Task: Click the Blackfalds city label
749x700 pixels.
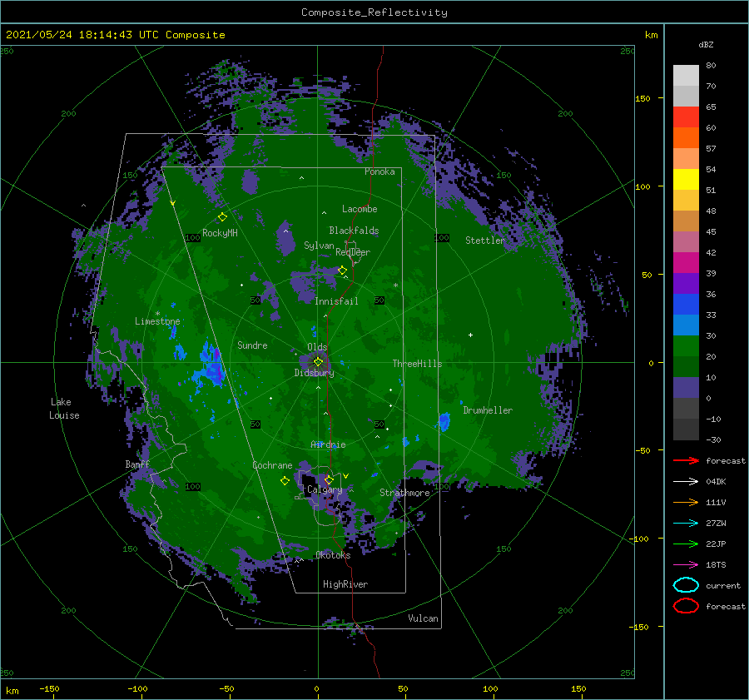Action: click(x=354, y=231)
